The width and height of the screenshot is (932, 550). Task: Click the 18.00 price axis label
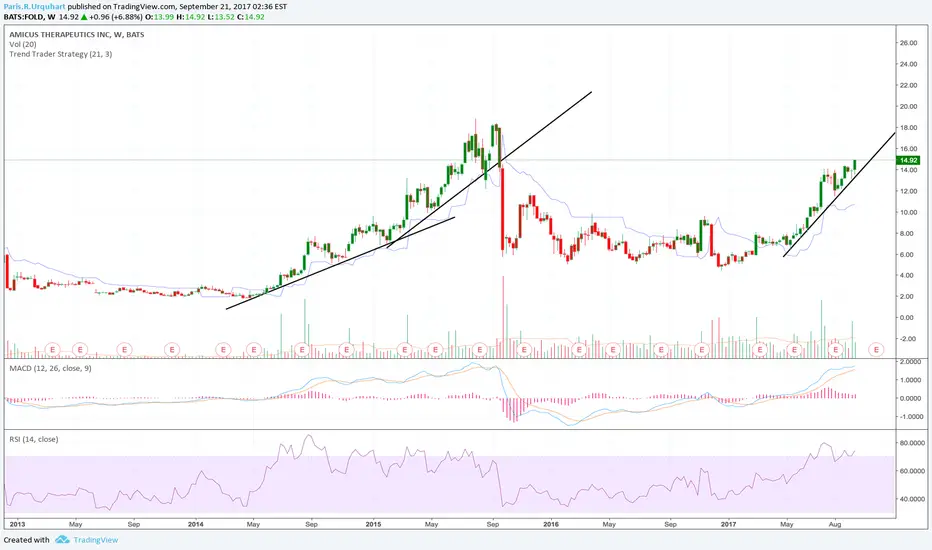908,128
